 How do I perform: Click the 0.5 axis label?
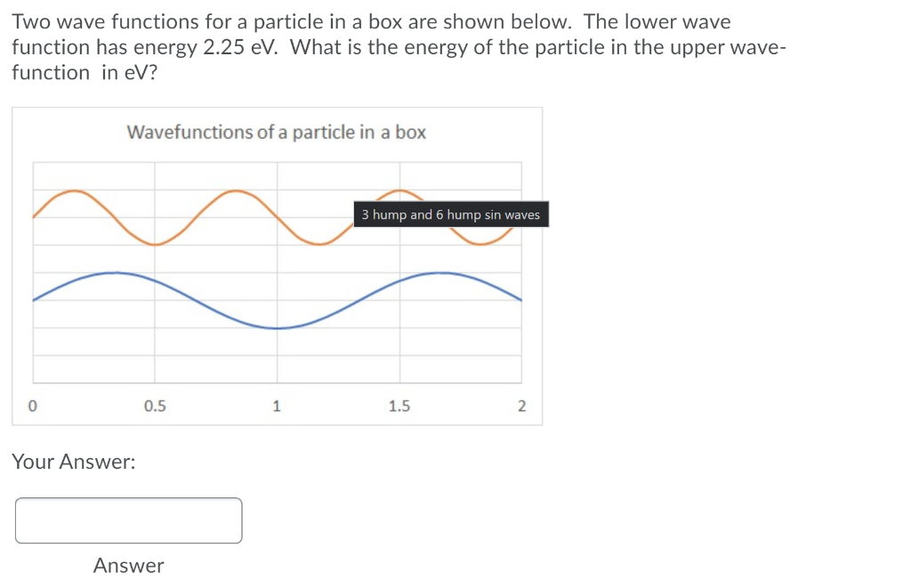(155, 406)
